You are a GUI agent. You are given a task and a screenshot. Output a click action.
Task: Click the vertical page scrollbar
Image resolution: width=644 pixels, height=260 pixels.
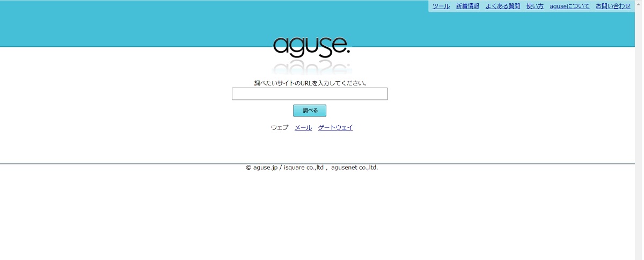point(639,130)
